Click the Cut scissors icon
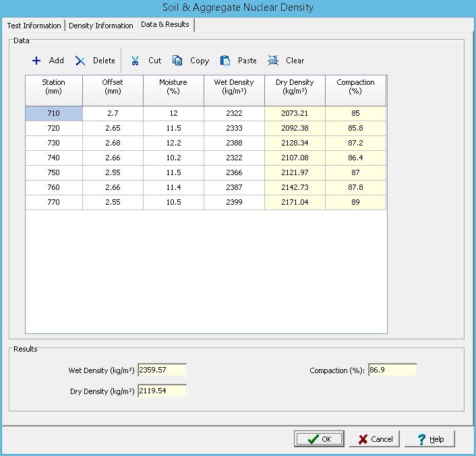This screenshot has width=476, height=456. click(136, 61)
